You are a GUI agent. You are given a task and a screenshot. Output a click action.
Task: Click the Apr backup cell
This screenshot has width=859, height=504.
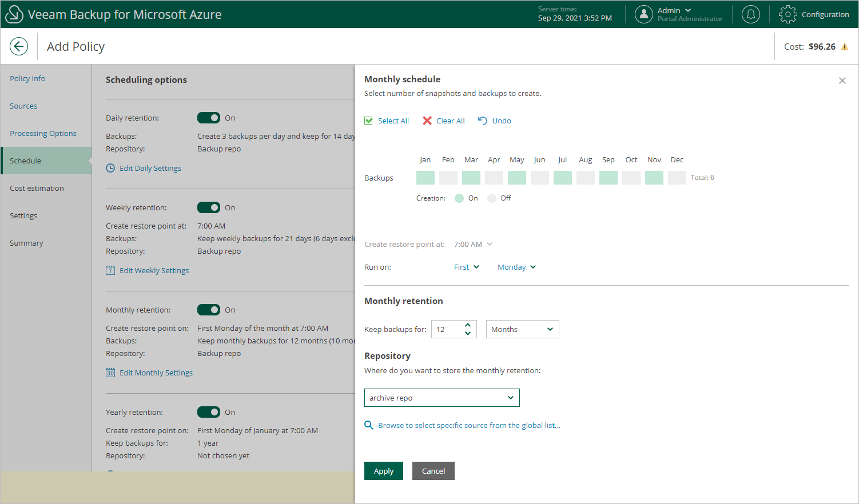(494, 178)
